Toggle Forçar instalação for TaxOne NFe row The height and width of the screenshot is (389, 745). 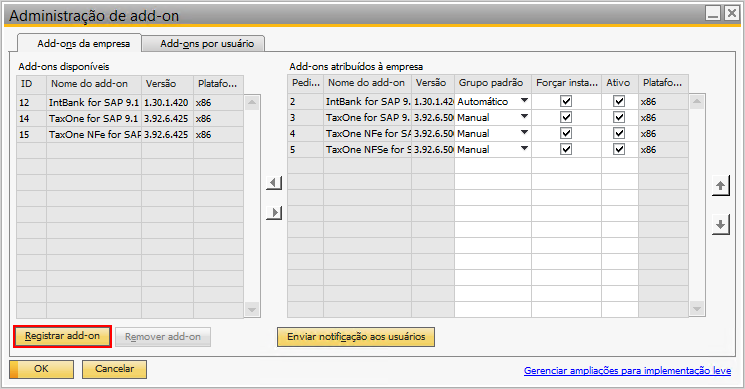[566, 133]
